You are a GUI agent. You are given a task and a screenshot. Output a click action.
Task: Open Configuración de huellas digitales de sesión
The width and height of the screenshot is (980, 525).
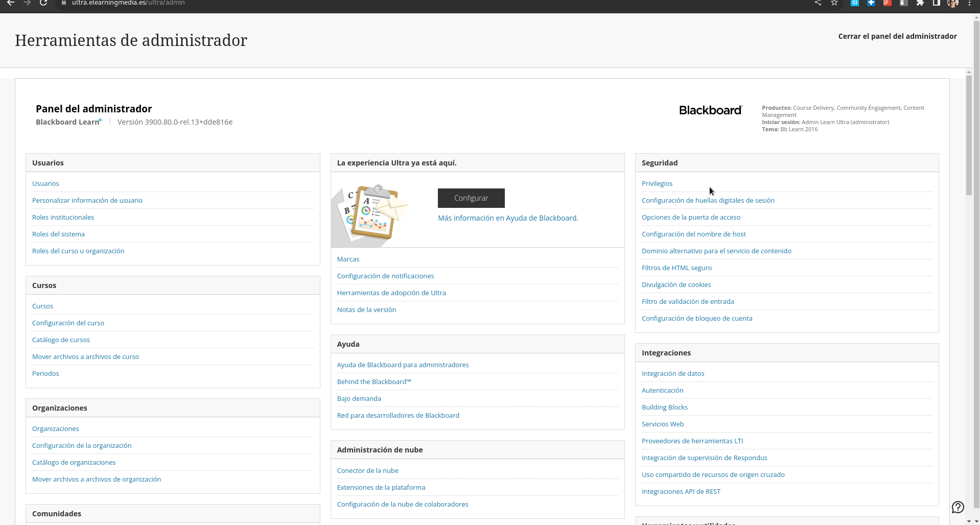(708, 201)
